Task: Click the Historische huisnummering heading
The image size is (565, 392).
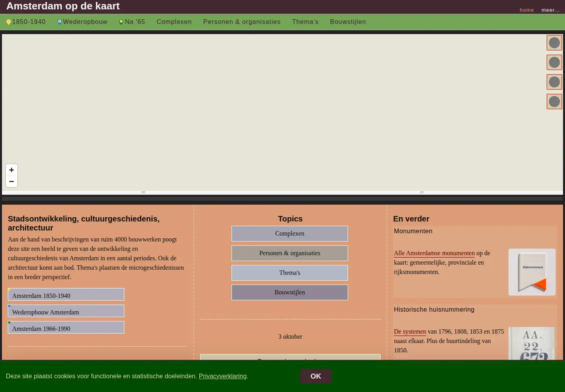Action: [434, 310]
